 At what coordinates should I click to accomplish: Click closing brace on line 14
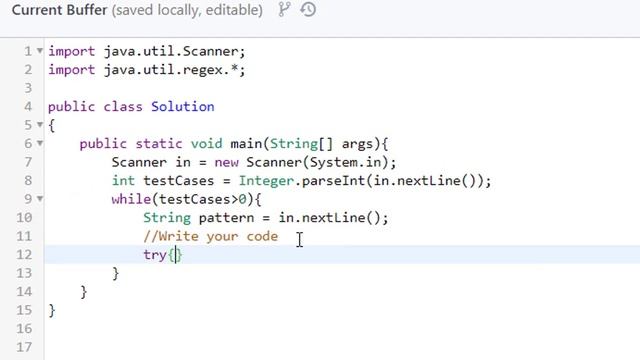click(84, 292)
